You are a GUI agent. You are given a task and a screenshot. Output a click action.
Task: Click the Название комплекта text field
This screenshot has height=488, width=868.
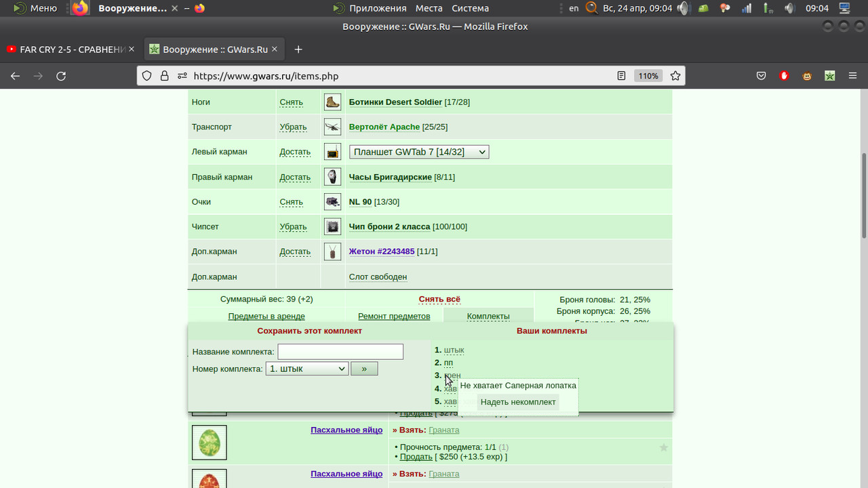coord(340,352)
